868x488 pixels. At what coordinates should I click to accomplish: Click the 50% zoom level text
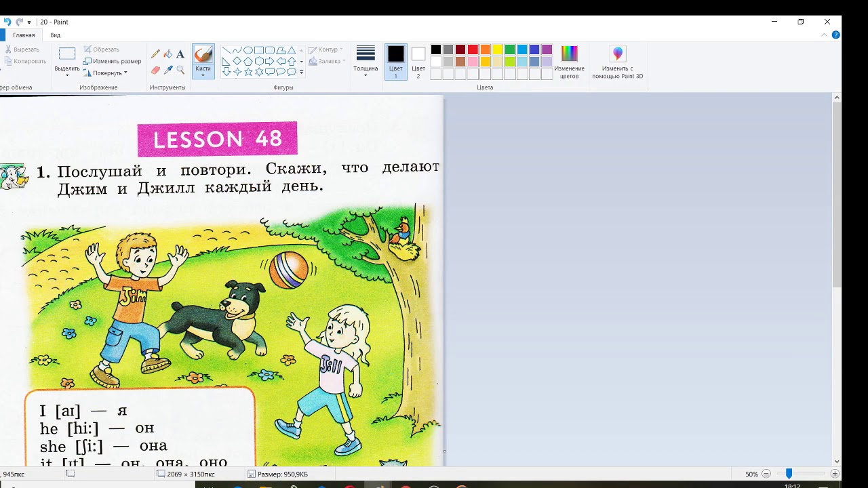tap(751, 474)
